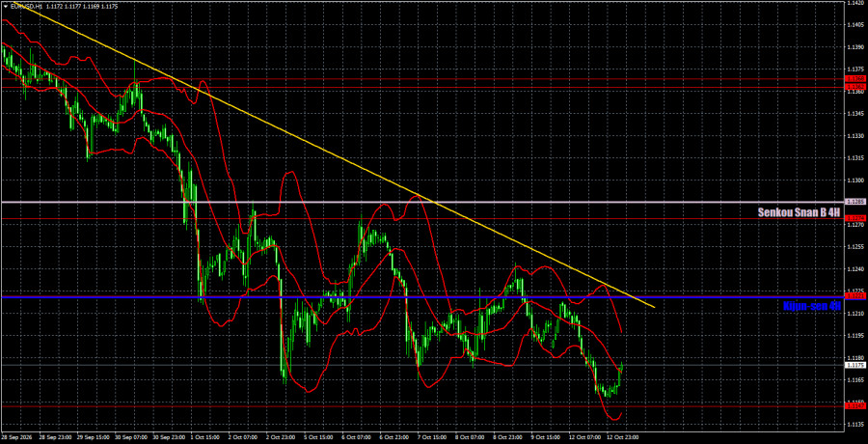Viewport: 868px width, 444px height.
Task: Click the 1.1255 price scale label
Action: point(854,247)
